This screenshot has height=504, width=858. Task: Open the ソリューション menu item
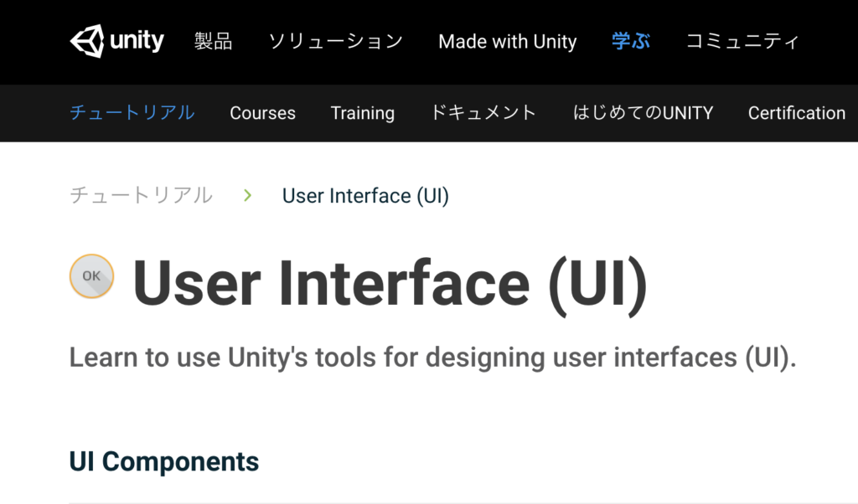click(x=335, y=42)
